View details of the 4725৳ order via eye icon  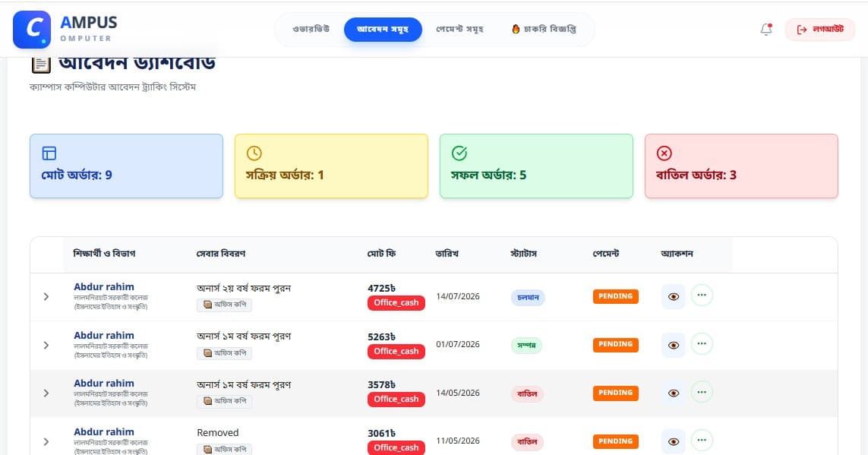pos(673,297)
